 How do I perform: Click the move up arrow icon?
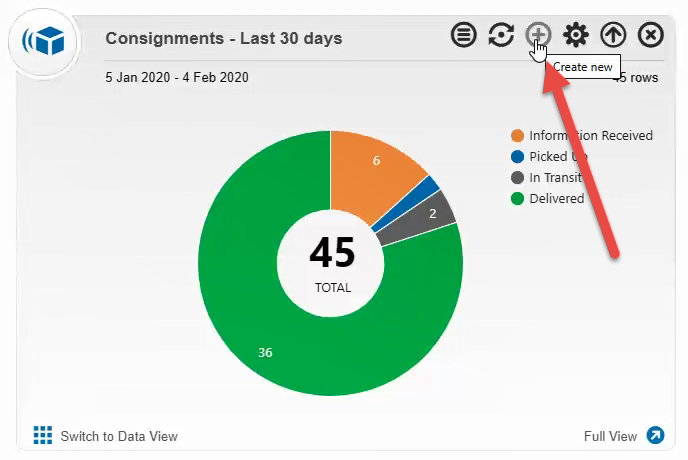pos(613,36)
